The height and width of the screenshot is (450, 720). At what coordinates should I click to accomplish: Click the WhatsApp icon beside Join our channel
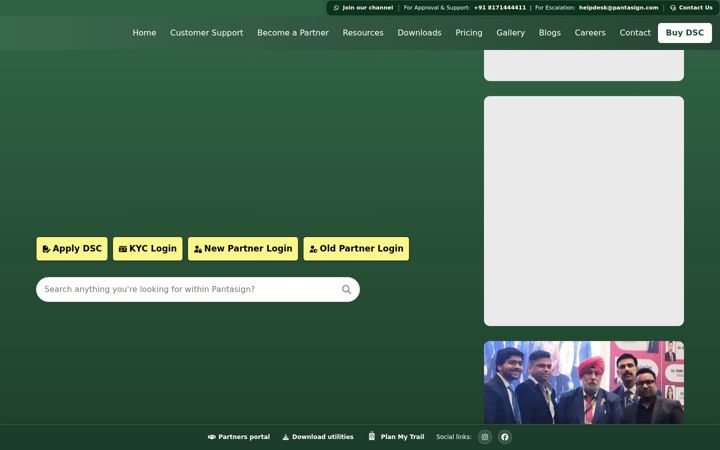point(337,8)
